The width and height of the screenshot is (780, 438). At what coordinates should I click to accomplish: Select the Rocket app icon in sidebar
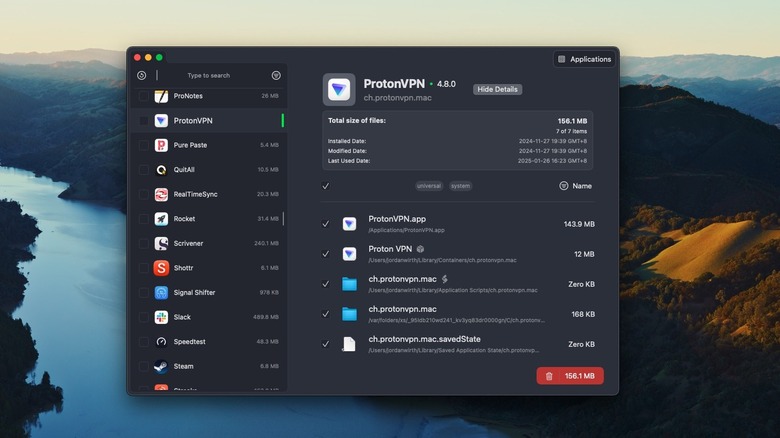tap(161, 219)
